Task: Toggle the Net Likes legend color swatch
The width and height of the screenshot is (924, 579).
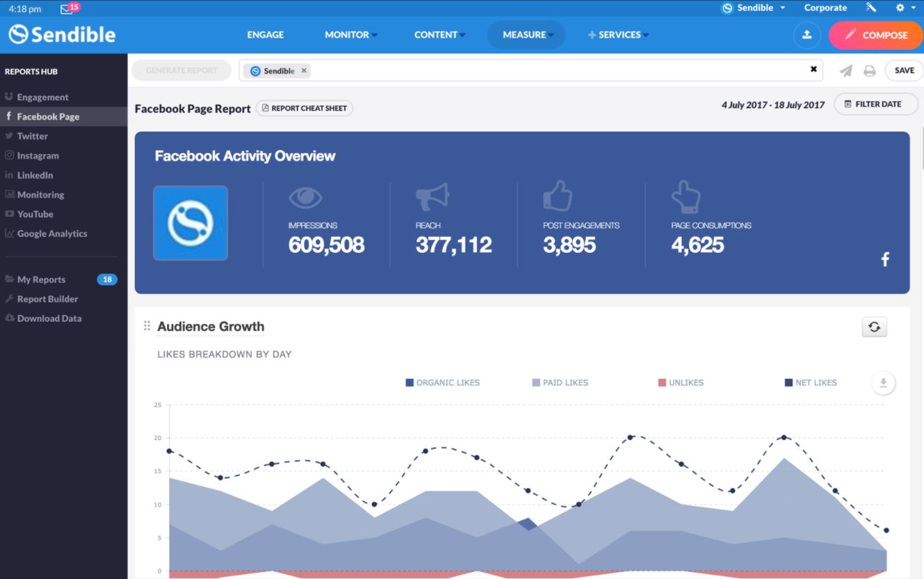Action: click(x=788, y=382)
